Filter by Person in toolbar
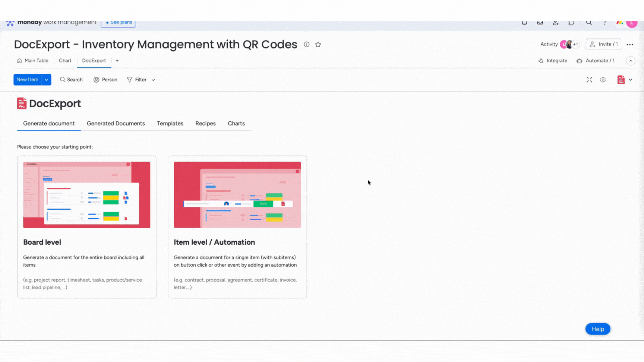This screenshot has height=362, width=644. pos(105,80)
